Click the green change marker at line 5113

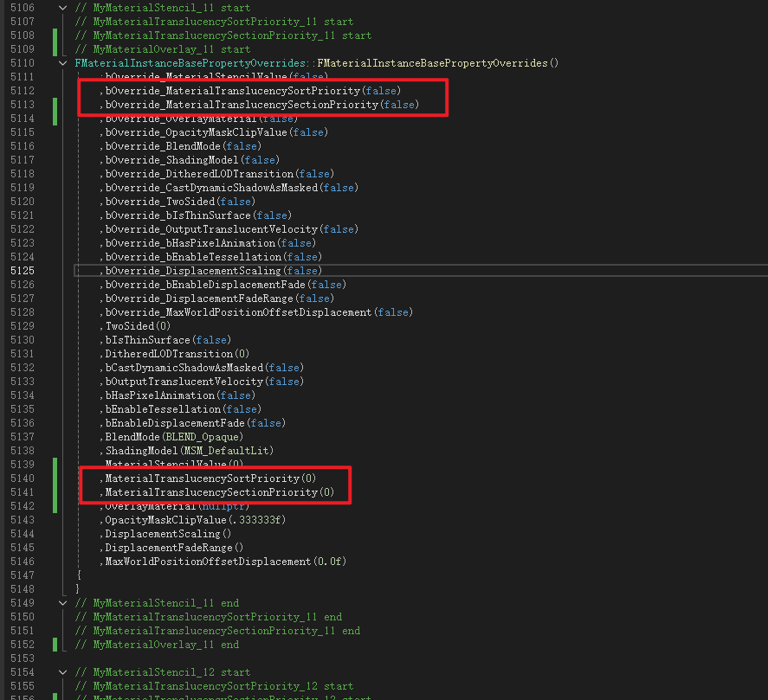click(x=55, y=105)
